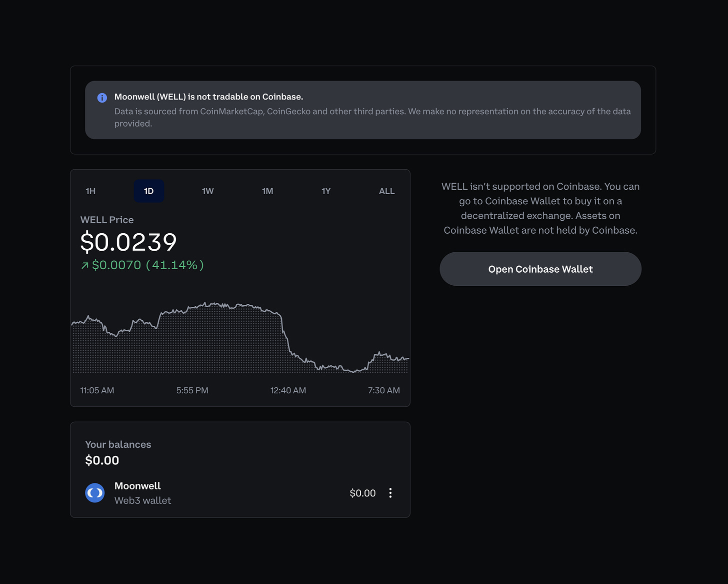
Task: Select the ALL time range
Action: (x=386, y=191)
